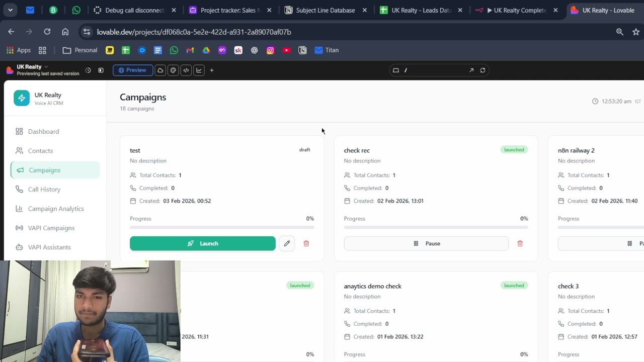Viewport: 644px width, 362px height.
Task: Open the Titan mail bookmark
Action: pyautogui.click(x=327, y=50)
